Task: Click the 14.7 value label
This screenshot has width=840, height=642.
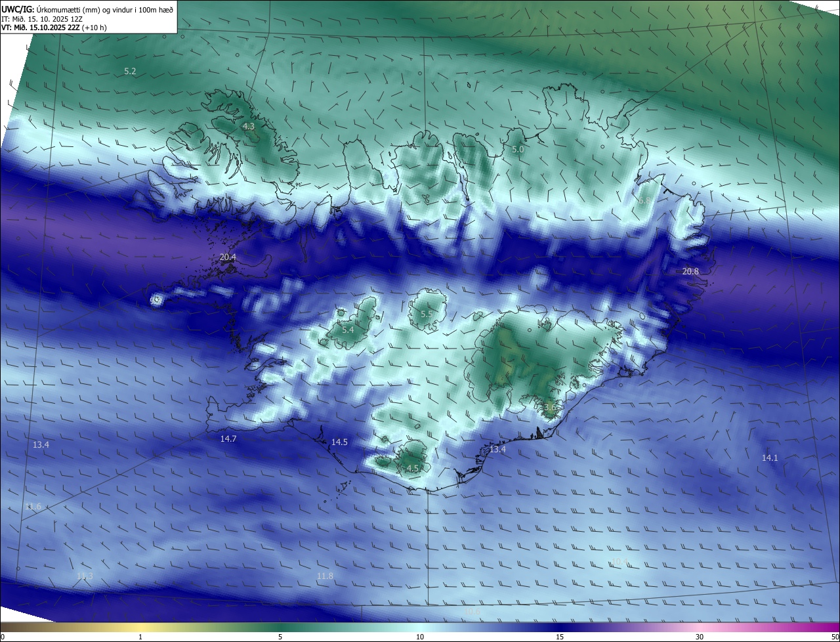Action: pyautogui.click(x=228, y=439)
